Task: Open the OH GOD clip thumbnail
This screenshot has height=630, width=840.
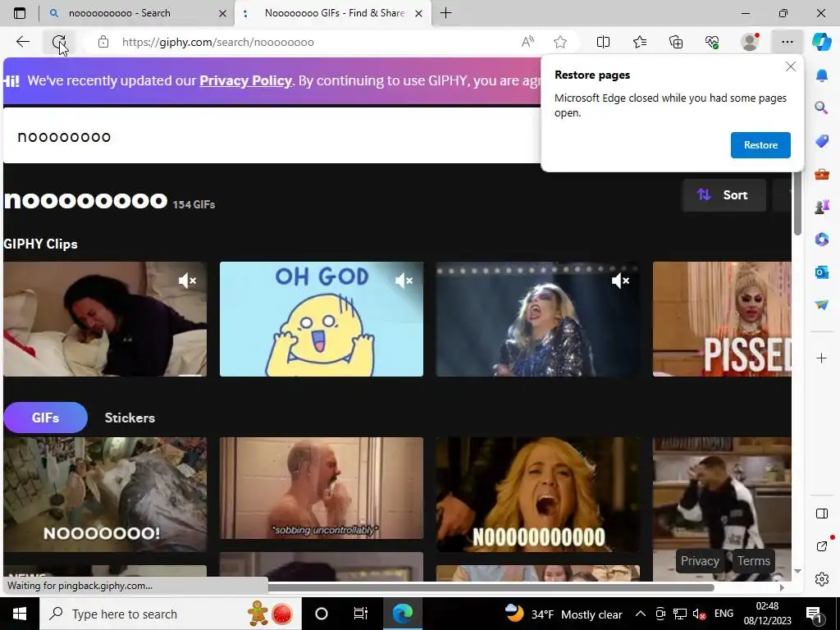Action: [322, 319]
